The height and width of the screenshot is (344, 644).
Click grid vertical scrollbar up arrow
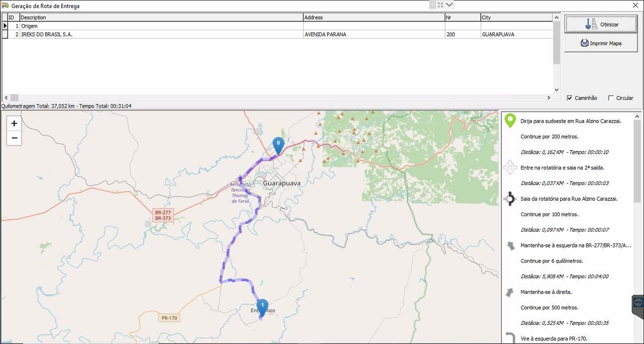pos(557,17)
